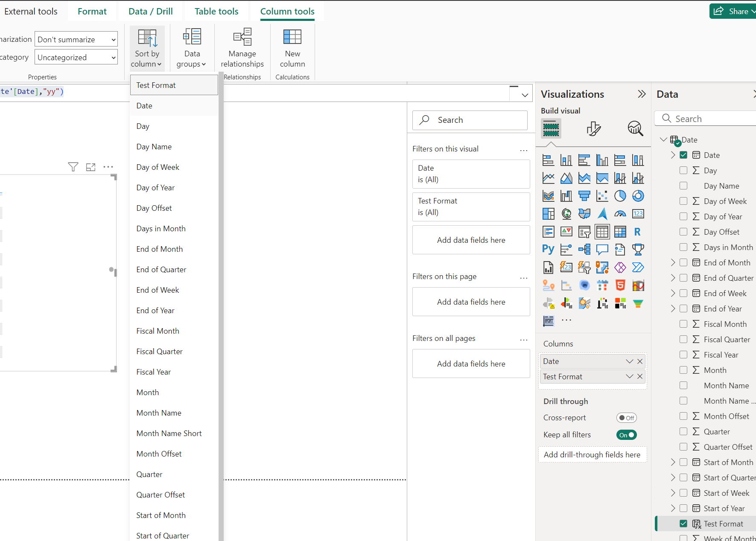Choose the Python visual icon
Viewport: 756px width, 541px height.
click(x=548, y=250)
